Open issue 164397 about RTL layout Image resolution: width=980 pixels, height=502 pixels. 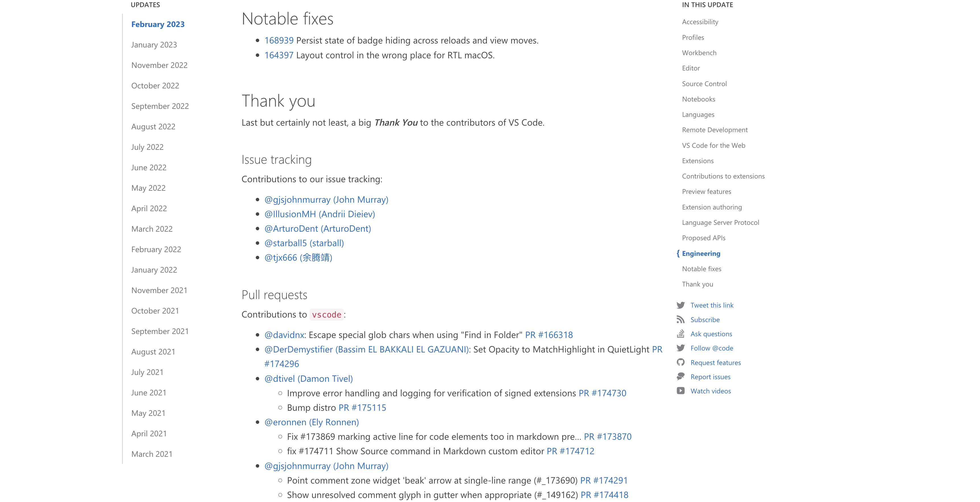(279, 55)
